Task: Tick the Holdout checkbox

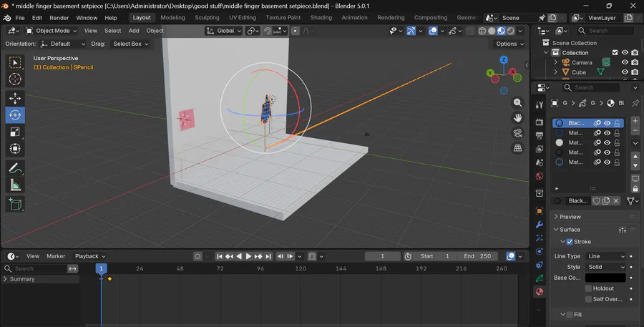Action: click(588, 288)
